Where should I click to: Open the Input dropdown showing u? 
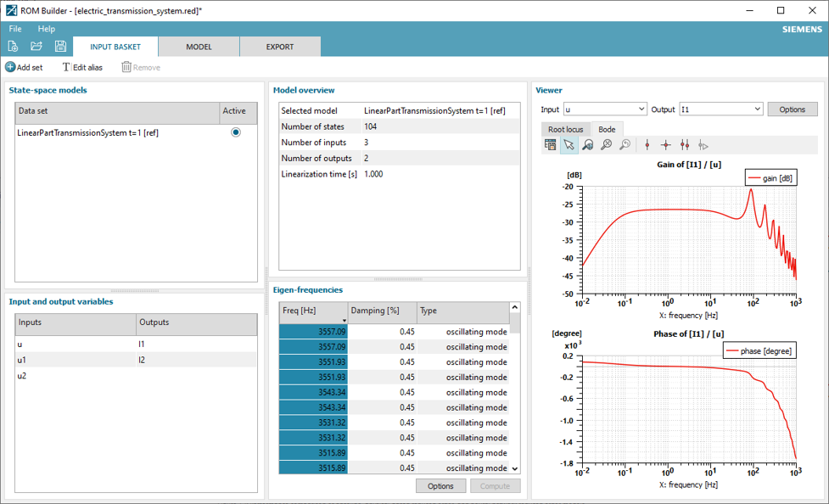point(605,109)
